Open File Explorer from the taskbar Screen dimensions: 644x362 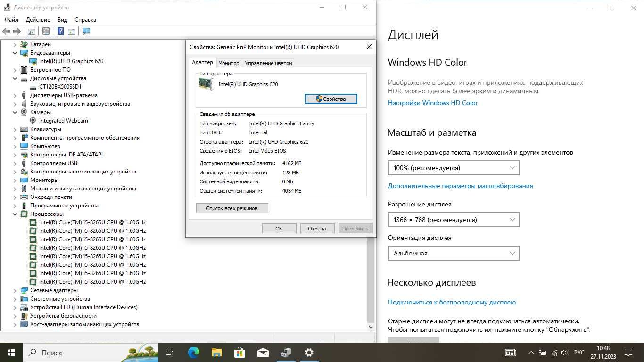point(216,353)
